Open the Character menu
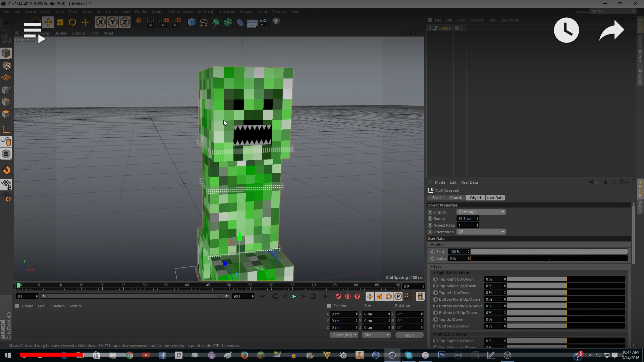644x362 pixels. pos(227,11)
